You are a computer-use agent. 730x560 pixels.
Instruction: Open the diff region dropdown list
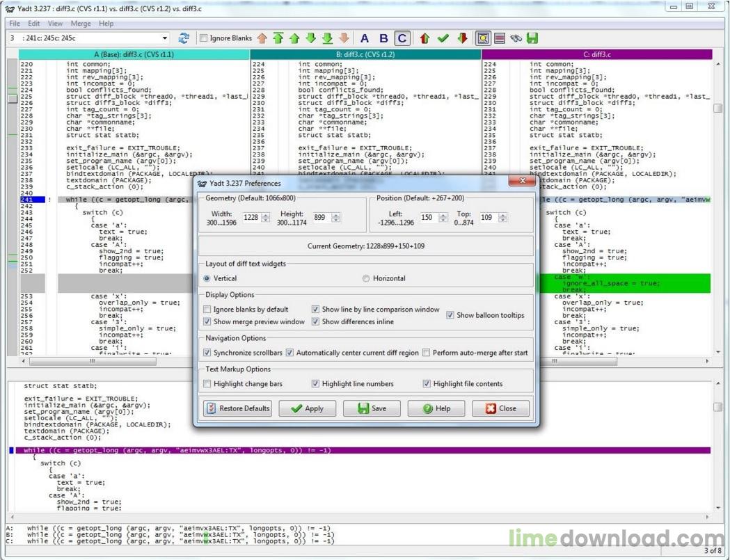coord(165,38)
